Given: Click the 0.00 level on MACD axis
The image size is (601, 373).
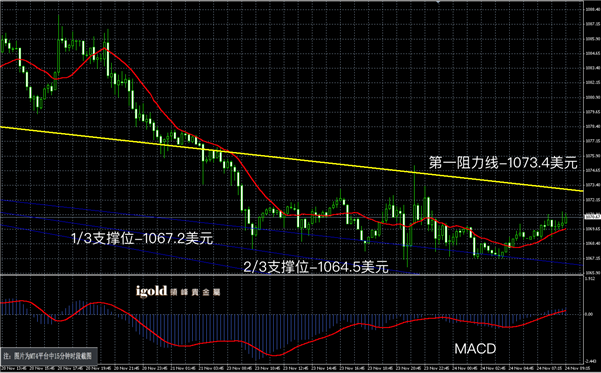Looking at the screenshot, I should (589, 314).
